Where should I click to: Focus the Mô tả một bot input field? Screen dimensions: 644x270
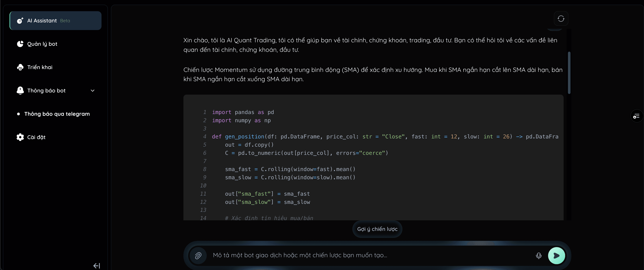(x=370, y=255)
